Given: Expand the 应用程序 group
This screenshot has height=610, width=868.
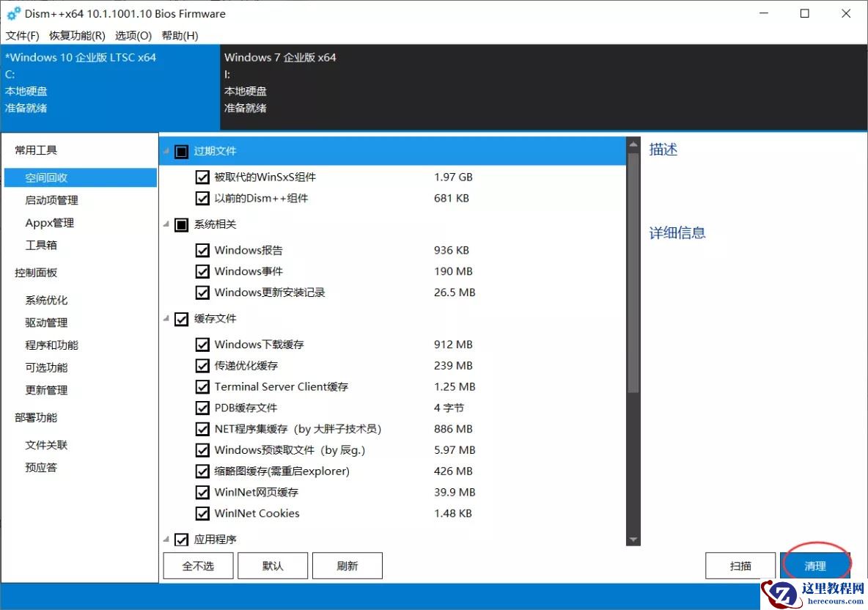Looking at the screenshot, I should [x=166, y=539].
